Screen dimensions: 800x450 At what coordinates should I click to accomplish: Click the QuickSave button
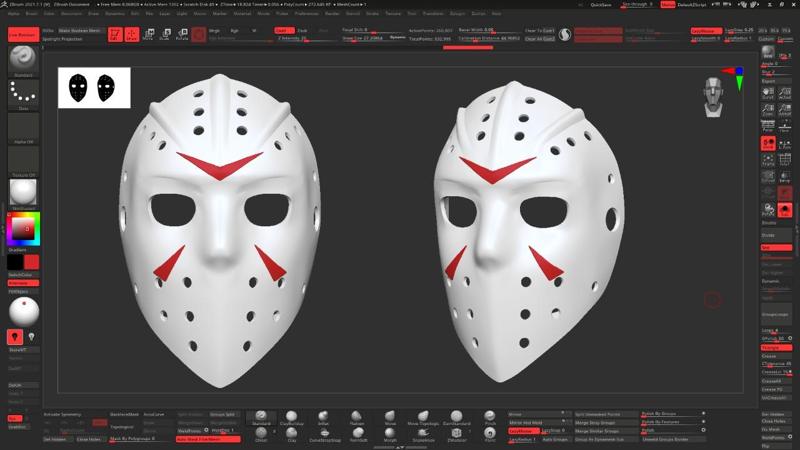tap(601, 5)
